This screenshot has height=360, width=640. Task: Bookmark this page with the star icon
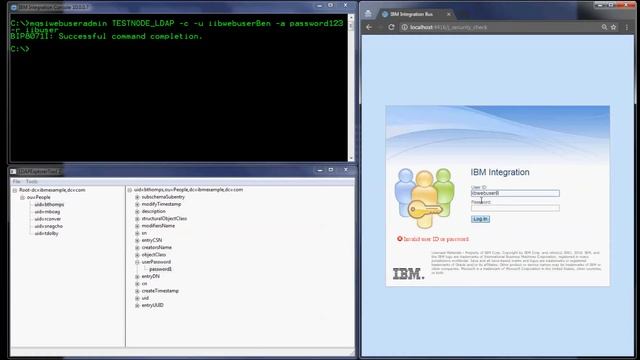[613, 27]
